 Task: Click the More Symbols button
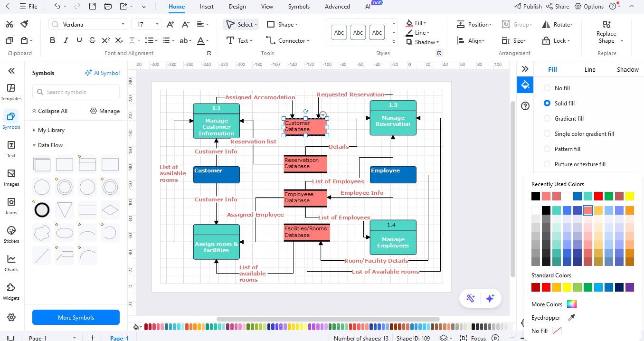pos(76,318)
